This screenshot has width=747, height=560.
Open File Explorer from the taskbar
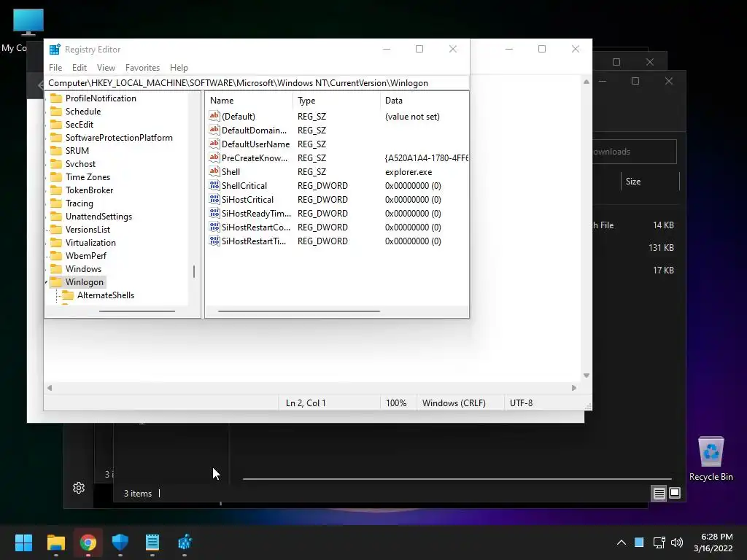pyautogui.click(x=55, y=542)
